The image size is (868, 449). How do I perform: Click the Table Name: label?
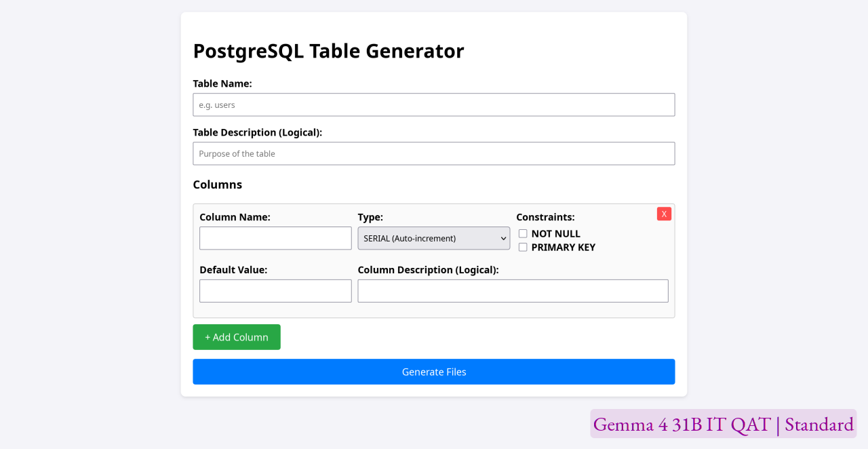pyautogui.click(x=222, y=83)
